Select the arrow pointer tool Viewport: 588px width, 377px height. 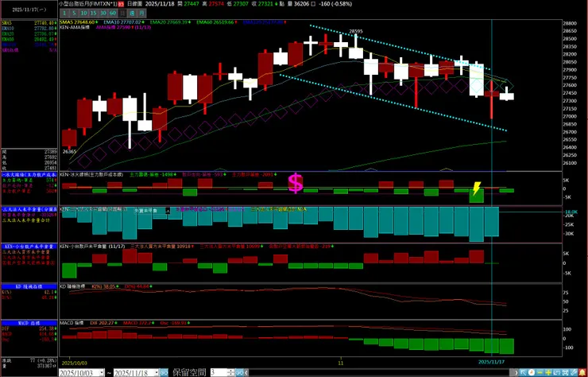[x=523, y=373]
